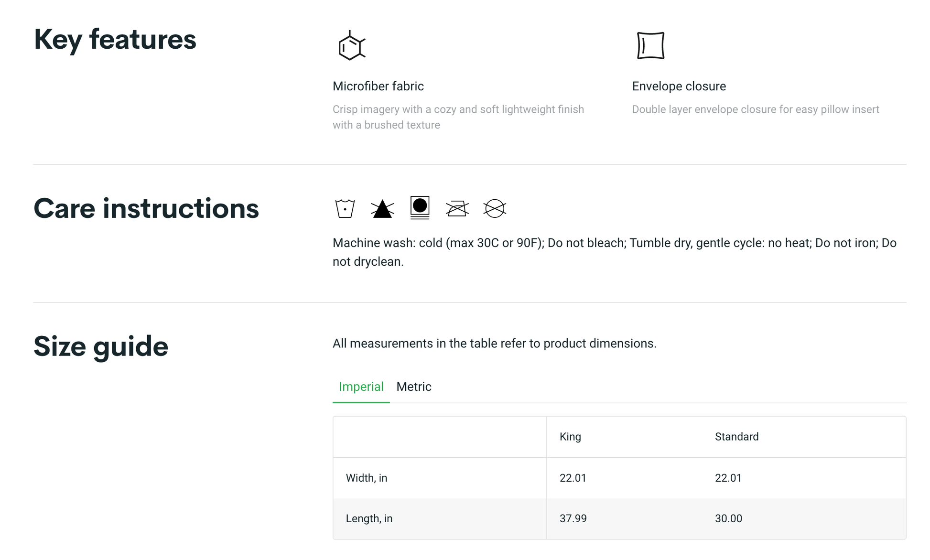Click the Care instructions heading

[146, 208]
